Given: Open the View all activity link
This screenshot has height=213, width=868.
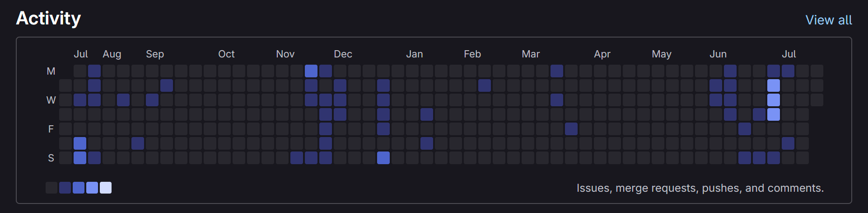Looking at the screenshot, I should pos(828,20).
